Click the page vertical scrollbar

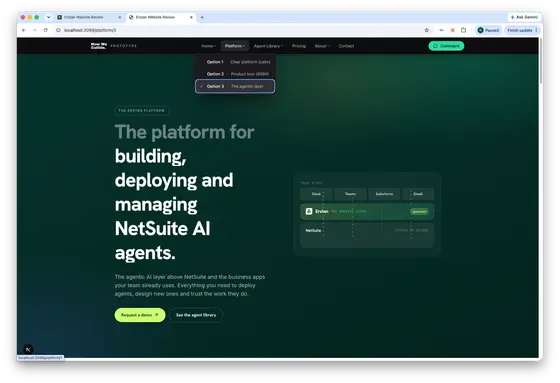[541, 61]
